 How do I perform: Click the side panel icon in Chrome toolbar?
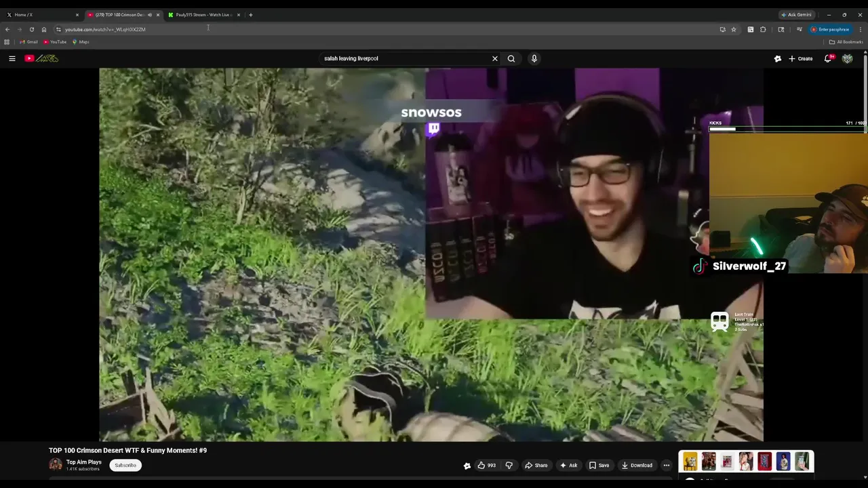coord(781,29)
